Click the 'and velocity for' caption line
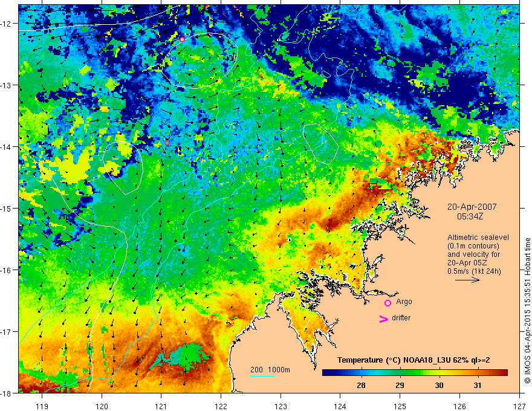 click(x=473, y=254)
